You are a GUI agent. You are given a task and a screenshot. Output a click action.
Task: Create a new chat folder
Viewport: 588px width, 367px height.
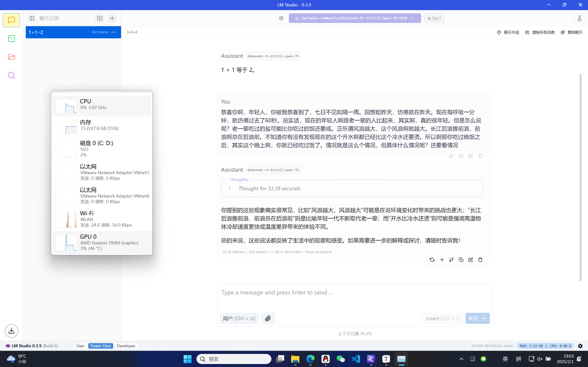[100, 18]
